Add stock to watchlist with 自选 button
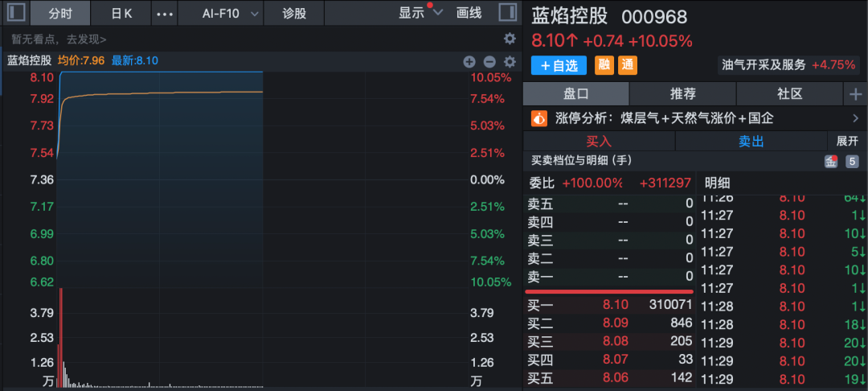 [x=559, y=65]
